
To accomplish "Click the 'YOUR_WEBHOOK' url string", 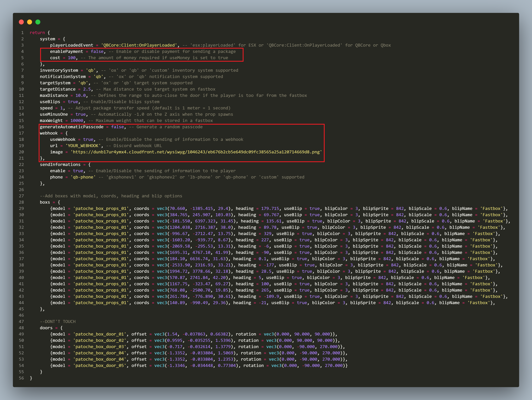I will pos(83,146).
